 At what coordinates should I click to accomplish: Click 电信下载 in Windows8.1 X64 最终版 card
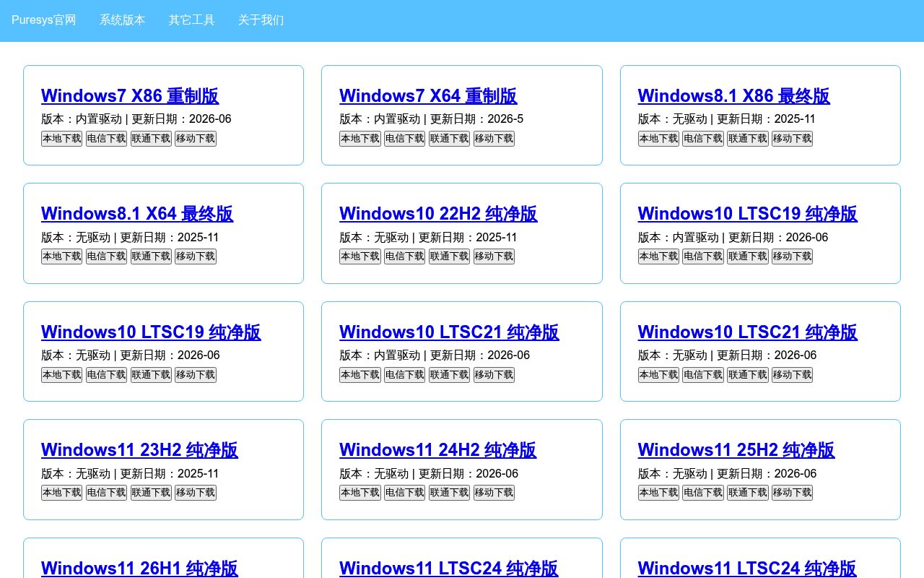point(106,256)
